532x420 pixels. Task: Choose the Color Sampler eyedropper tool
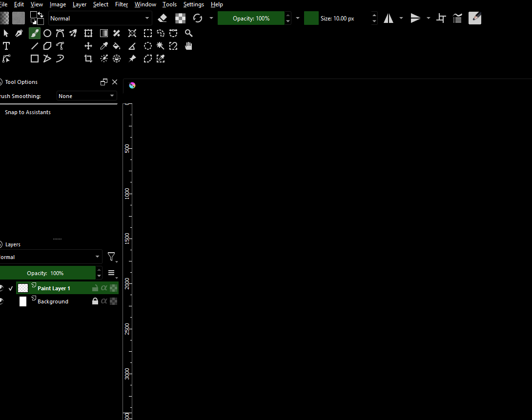tap(104, 46)
